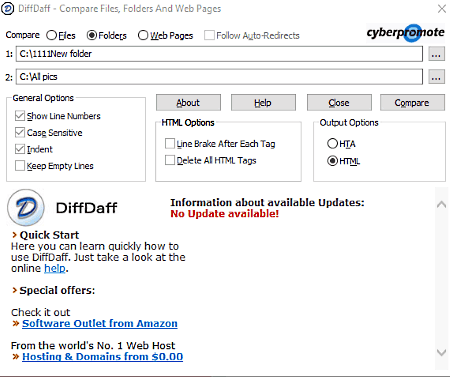
Task: Click the Special offers heading
Action: (57, 290)
